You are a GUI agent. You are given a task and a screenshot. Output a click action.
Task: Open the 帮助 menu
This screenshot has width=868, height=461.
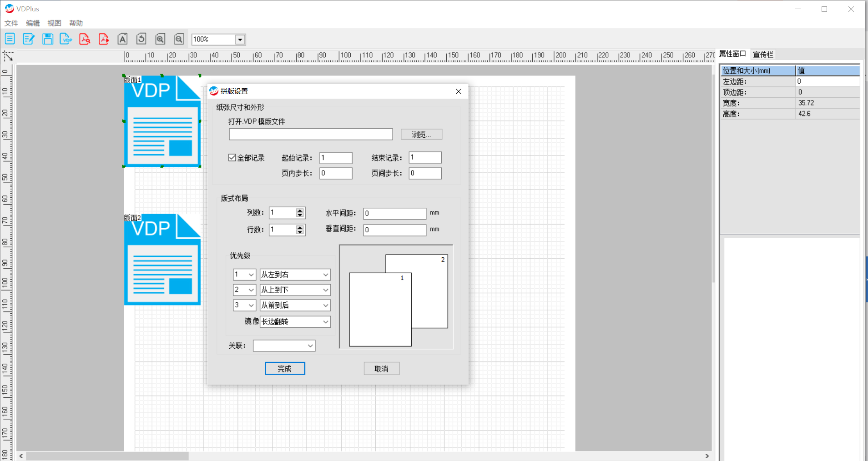[76, 23]
